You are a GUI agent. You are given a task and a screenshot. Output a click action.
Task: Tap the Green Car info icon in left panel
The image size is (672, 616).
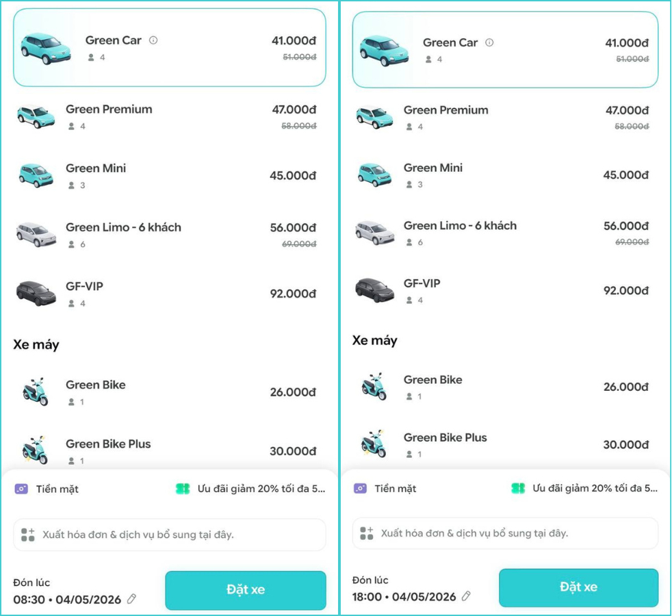point(153,40)
